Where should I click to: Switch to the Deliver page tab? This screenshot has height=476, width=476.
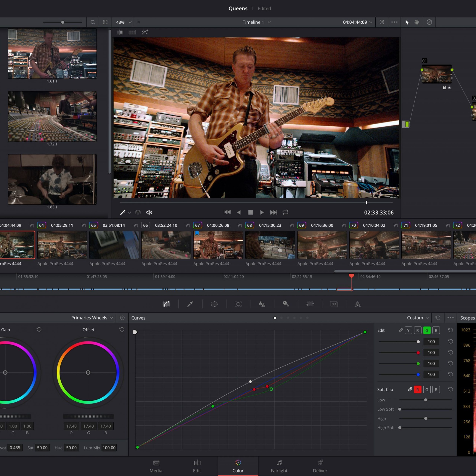[320, 466]
